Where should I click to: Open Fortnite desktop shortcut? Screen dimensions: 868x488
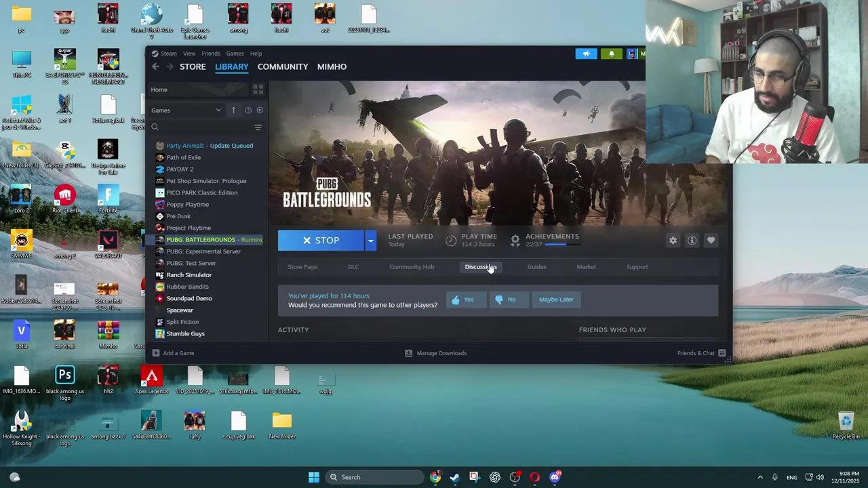108,199
